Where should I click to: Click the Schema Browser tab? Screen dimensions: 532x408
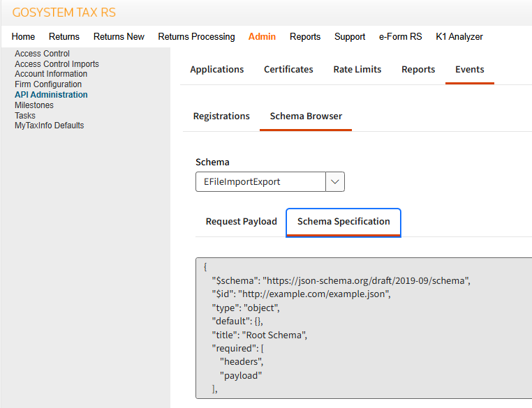(x=306, y=116)
